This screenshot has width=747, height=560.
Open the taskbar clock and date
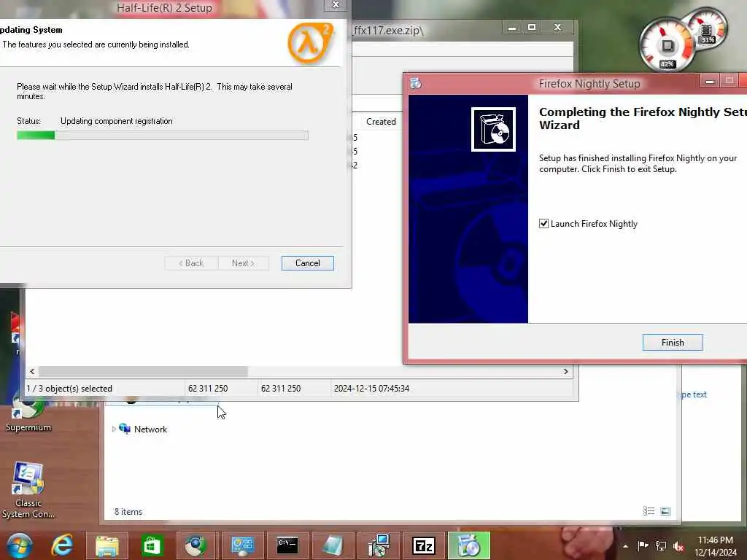(x=715, y=546)
